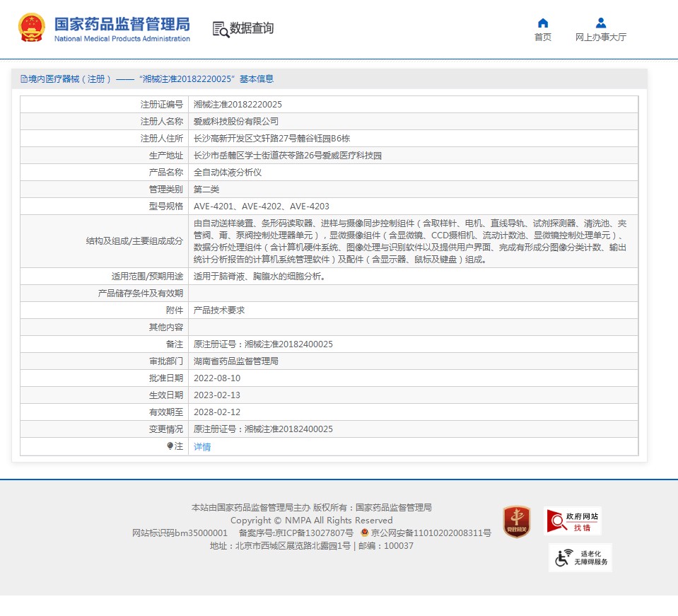
Task: Open the 数据查询 search icon
Action: [221, 30]
